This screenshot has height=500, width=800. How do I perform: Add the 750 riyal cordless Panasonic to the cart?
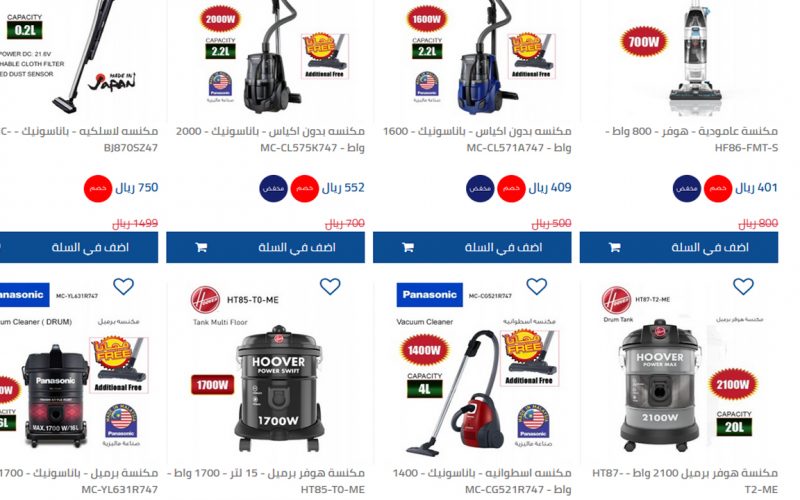[79, 247]
